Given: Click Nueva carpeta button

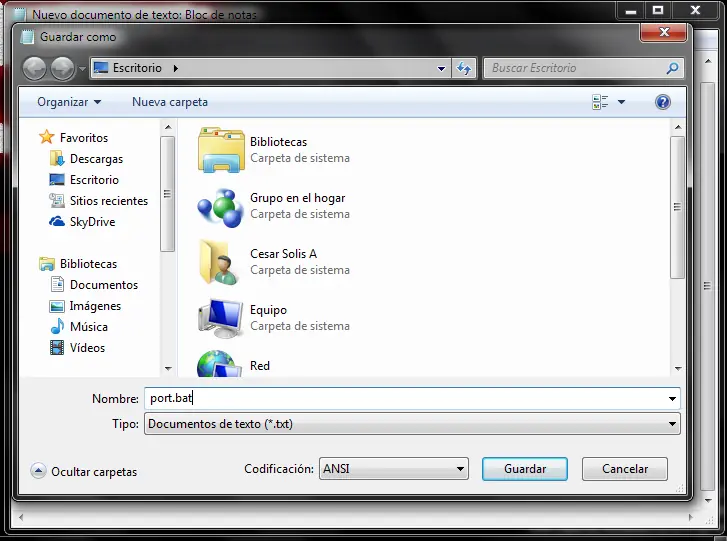Looking at the screenshot, I should (170, 102).
